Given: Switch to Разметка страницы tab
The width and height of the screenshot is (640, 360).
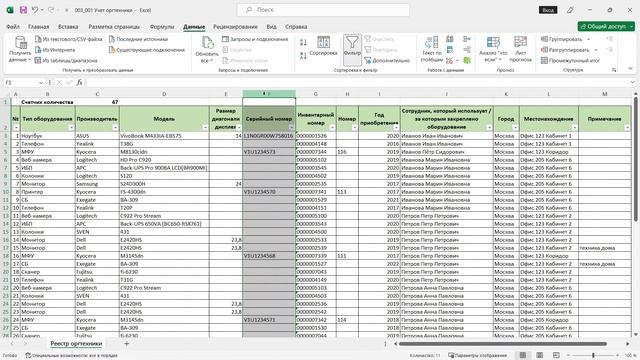Looking at the screenshot, I should (x=114, y=27).
